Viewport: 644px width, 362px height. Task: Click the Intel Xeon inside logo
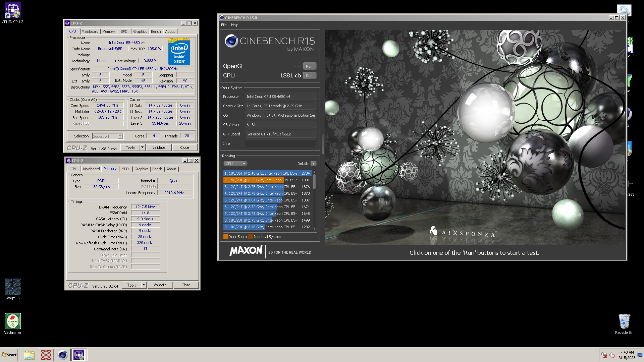coord(179,52)
